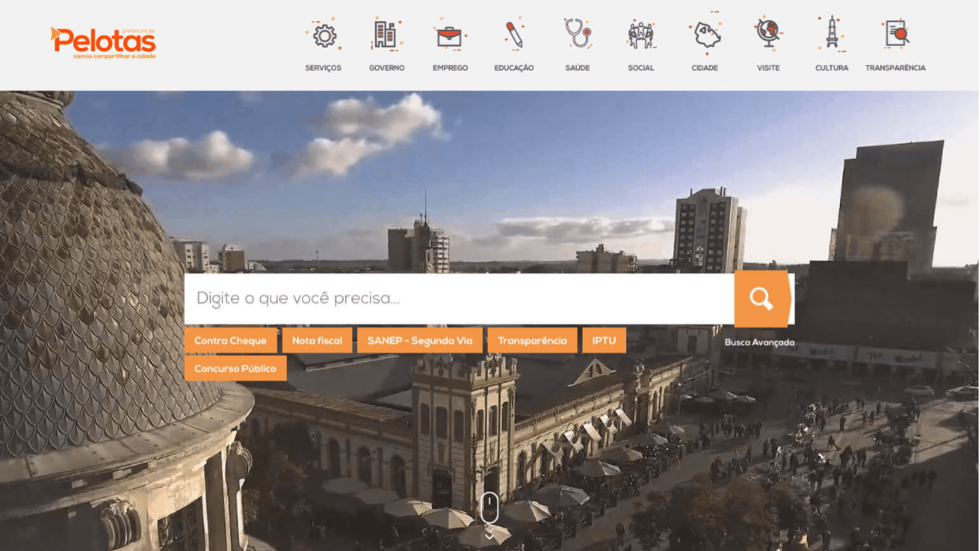Open the EDUCAÇÃO menu label

pyautogui.click(x=514, y=68)
